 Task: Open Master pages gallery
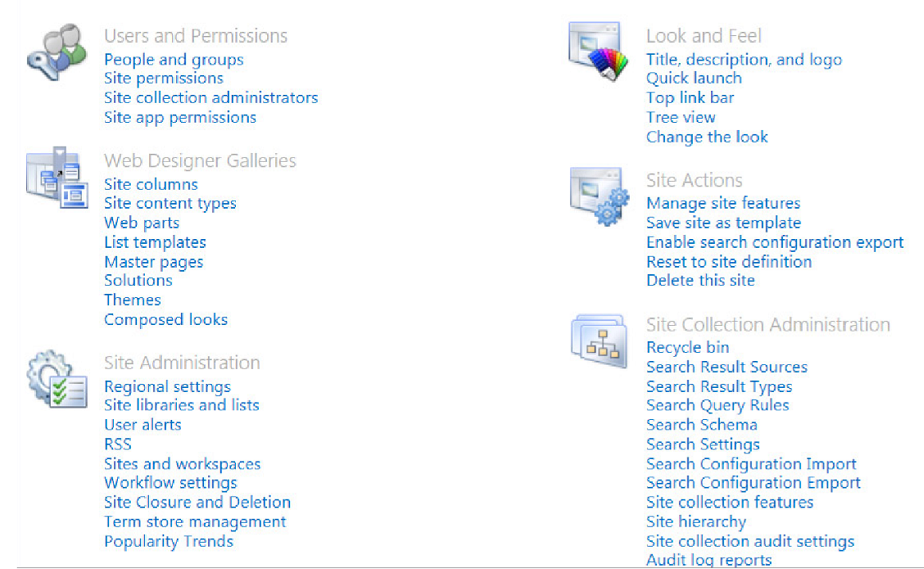click(x=153, y=261)
